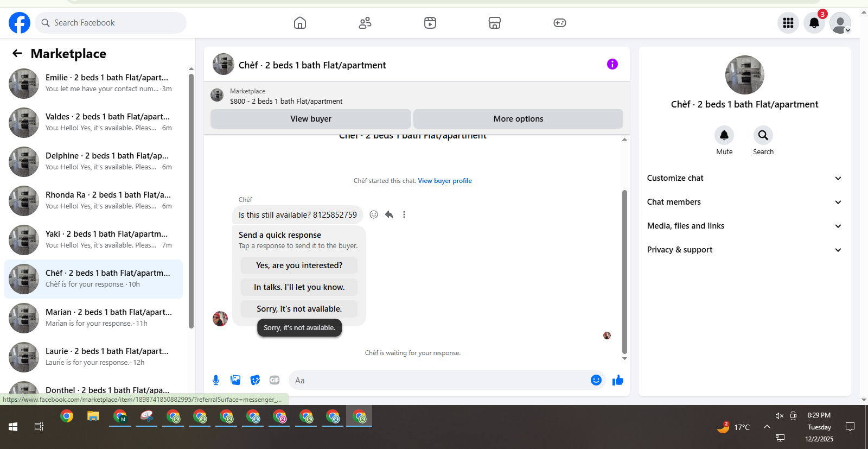Open the Windows Start menu
868x449 pixels.
(13, 427)
